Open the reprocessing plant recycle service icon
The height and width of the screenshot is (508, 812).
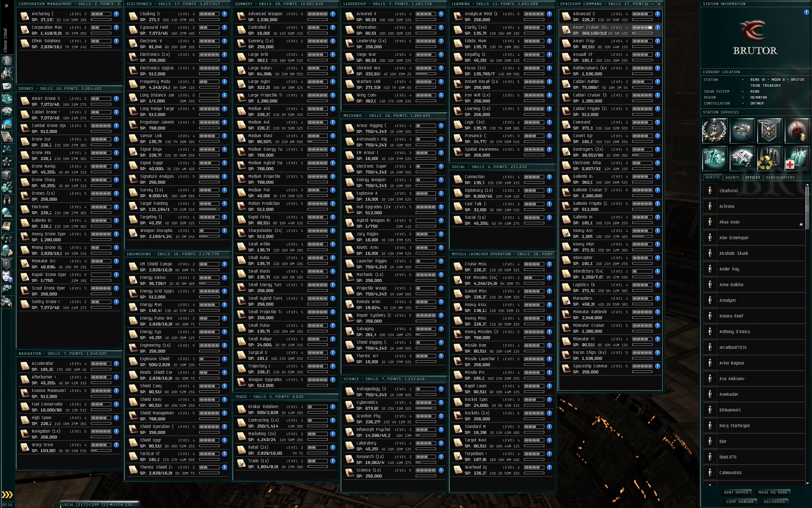(x=769, y=158)
